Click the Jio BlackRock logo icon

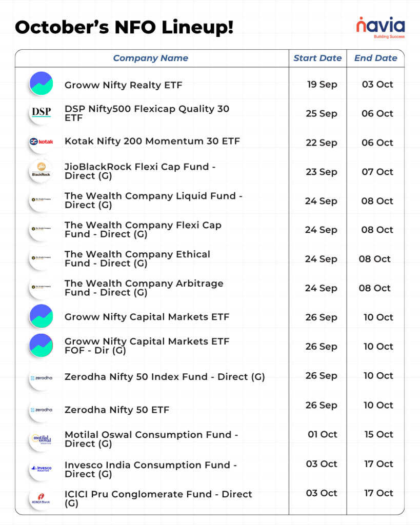point(41,171)
